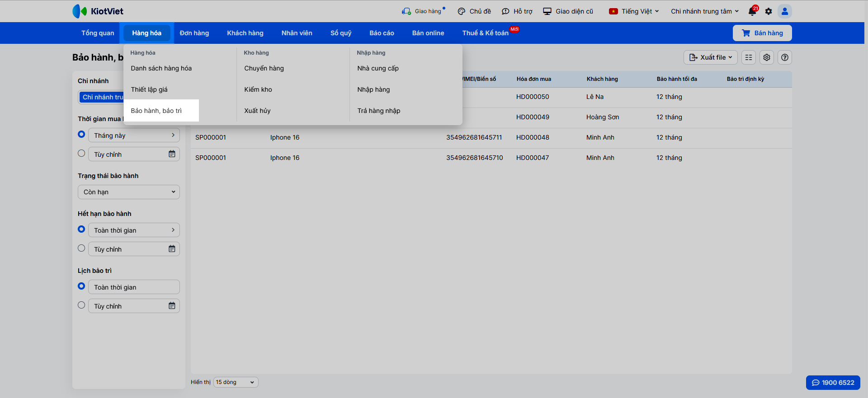Click the Bán hàng button
Image resolution: width=868 pixels, height=398 pixels.
point(762,33)
